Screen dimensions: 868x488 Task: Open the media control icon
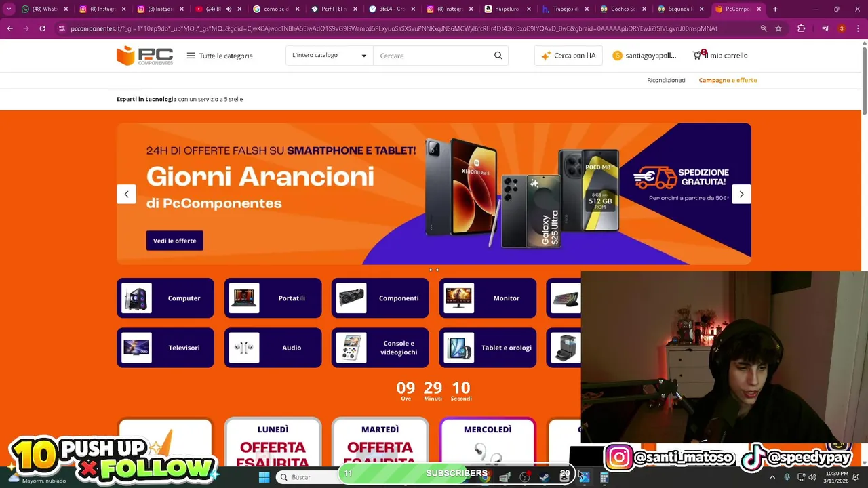click(825, 28)
